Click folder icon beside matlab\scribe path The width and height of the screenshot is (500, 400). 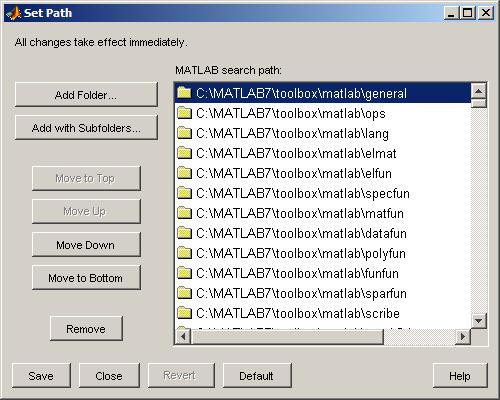pos(184,313)
